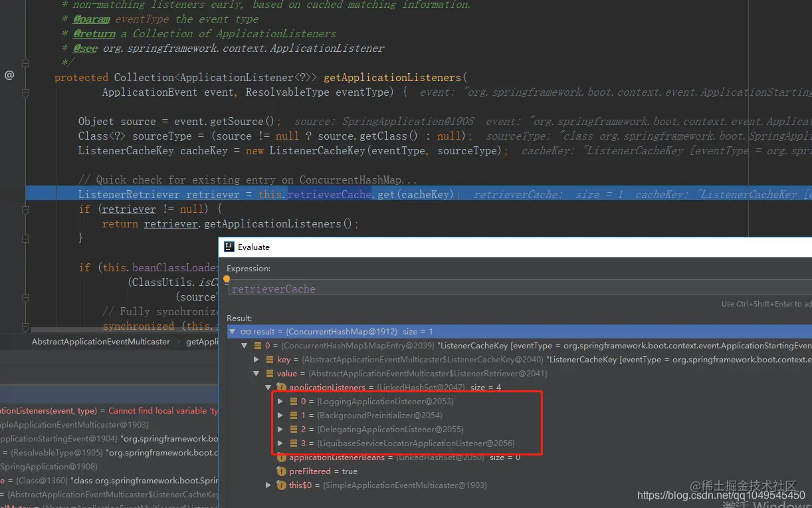Click 'Cannot find local variable' red error text
The width and height of the screenshot is (812, 508).
click(x=163, y=411)
